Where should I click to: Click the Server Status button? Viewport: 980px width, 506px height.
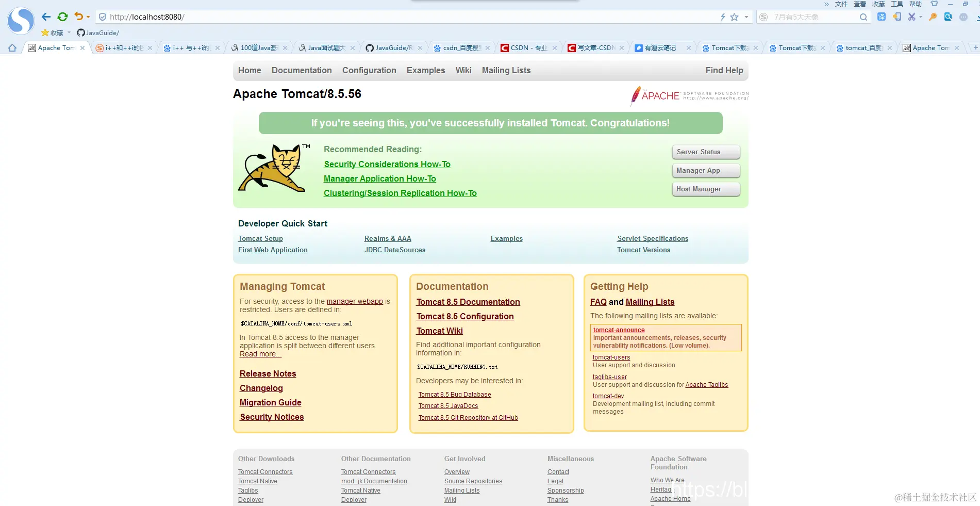[706, 152]
